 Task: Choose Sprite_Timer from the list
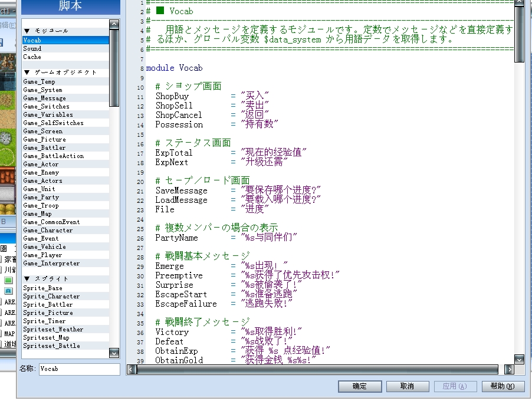(x=66, y=321)
